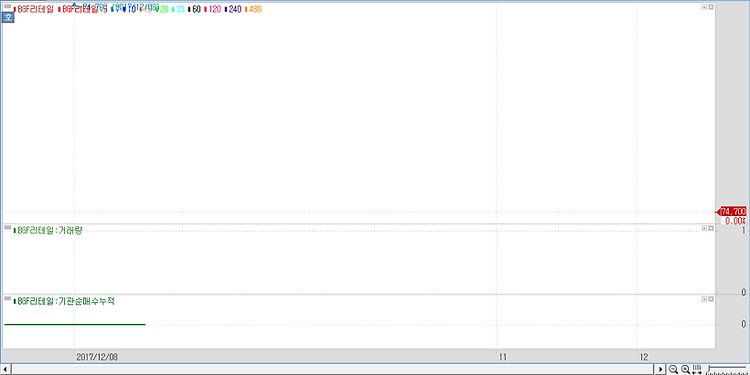Select the 60 moving average legend
The image size is (750, 375).
pos(195,10)
